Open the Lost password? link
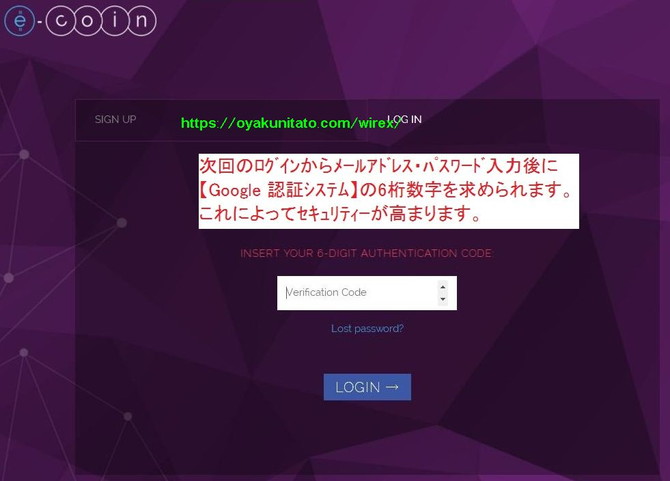 click(367, 328)
